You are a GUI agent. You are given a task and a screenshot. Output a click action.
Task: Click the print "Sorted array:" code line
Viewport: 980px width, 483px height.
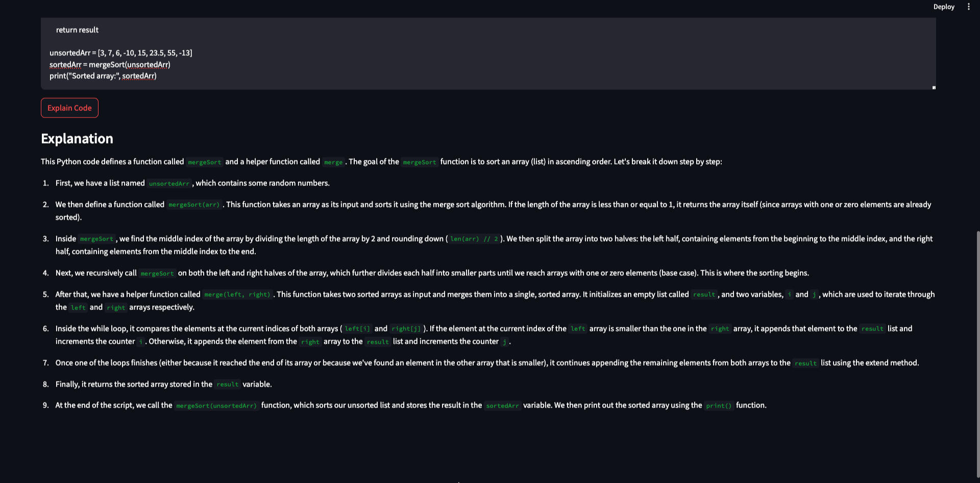tap(103, 76)
